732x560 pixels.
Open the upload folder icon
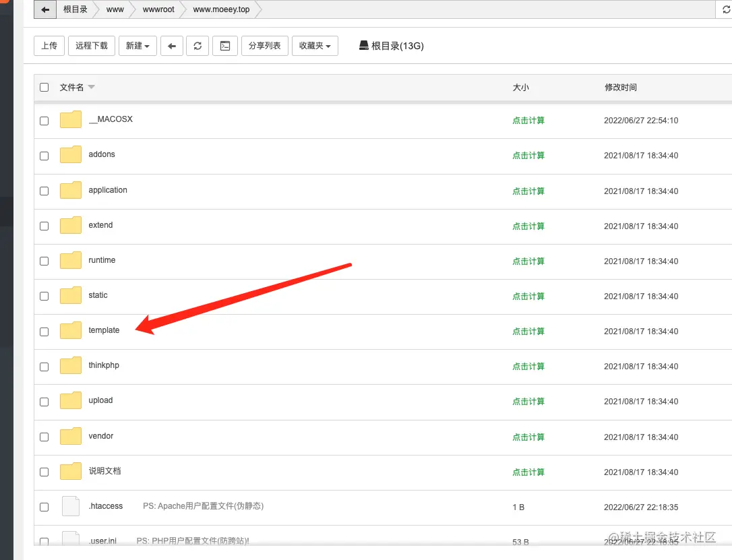click(x=71, y=400)
